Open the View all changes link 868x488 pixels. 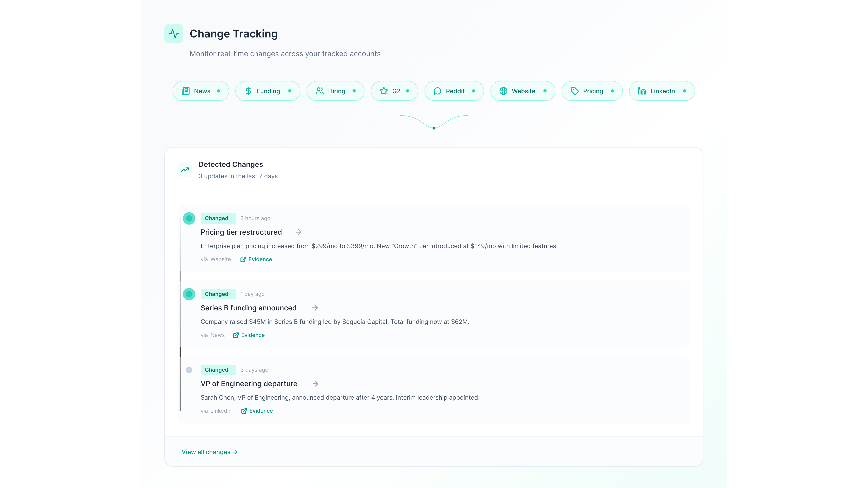click(x=209, y=452)
